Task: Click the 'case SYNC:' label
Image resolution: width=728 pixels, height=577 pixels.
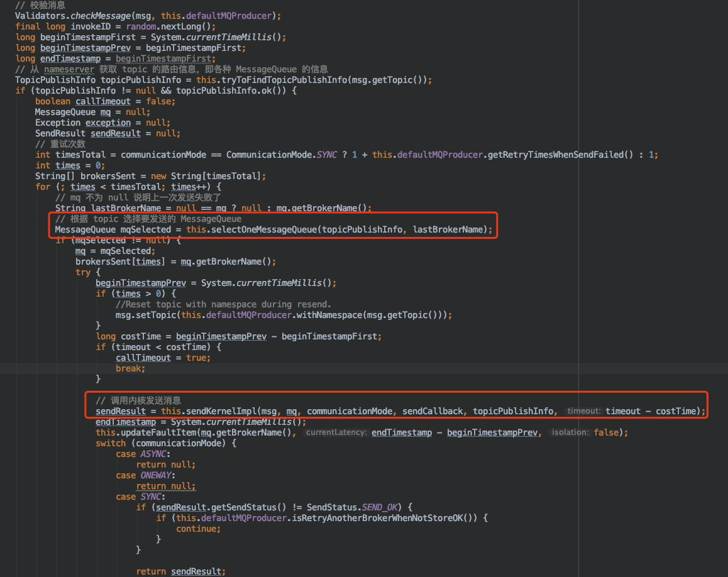Action: click(140, 496)
